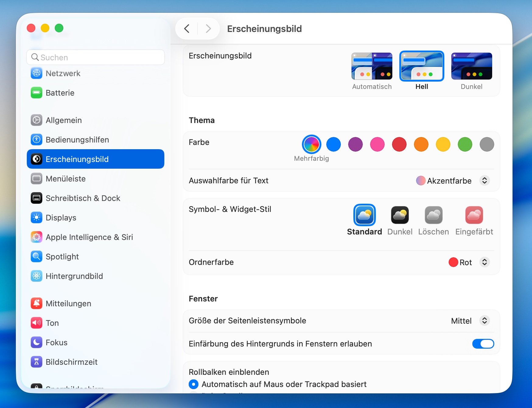Screen dimensions: 532x408
Task: Click the Suchen search field
Action: pos(96,57)
